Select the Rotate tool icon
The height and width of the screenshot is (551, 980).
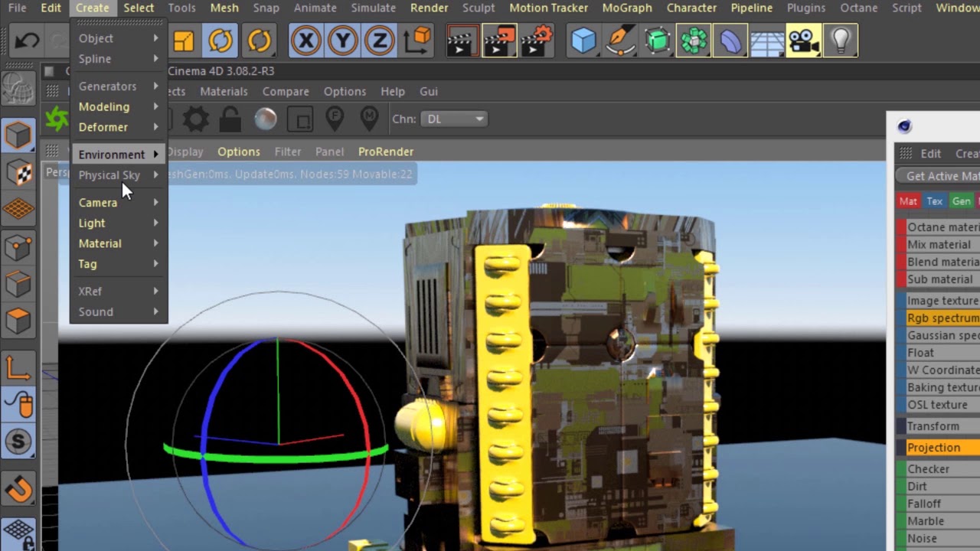click(220, 41)
